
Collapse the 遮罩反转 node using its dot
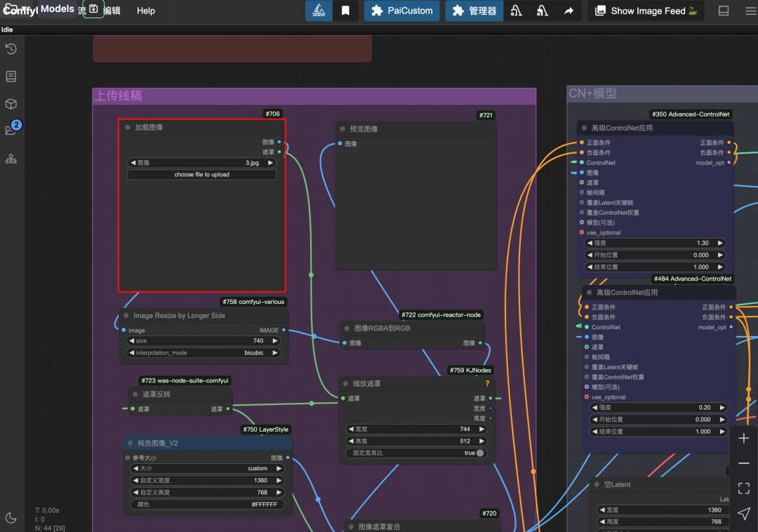[x=135, y=394]
